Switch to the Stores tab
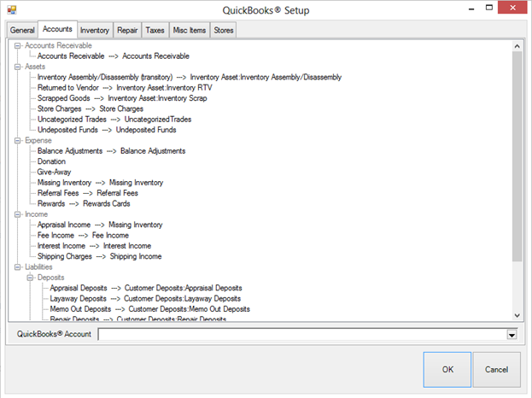This screenshot has width=532, height=398. [x=224, y=30]
